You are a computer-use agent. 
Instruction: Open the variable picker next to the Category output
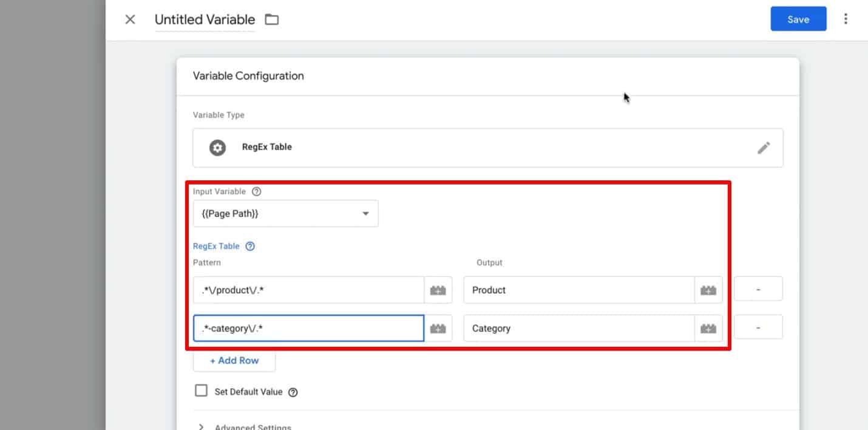[x=708, y=328]
